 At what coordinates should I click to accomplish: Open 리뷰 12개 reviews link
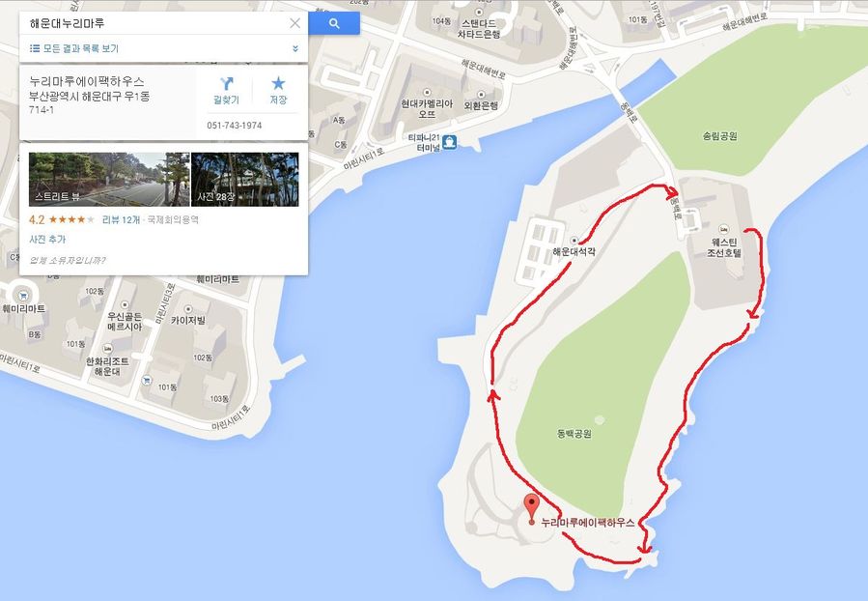tap(122, 220)
